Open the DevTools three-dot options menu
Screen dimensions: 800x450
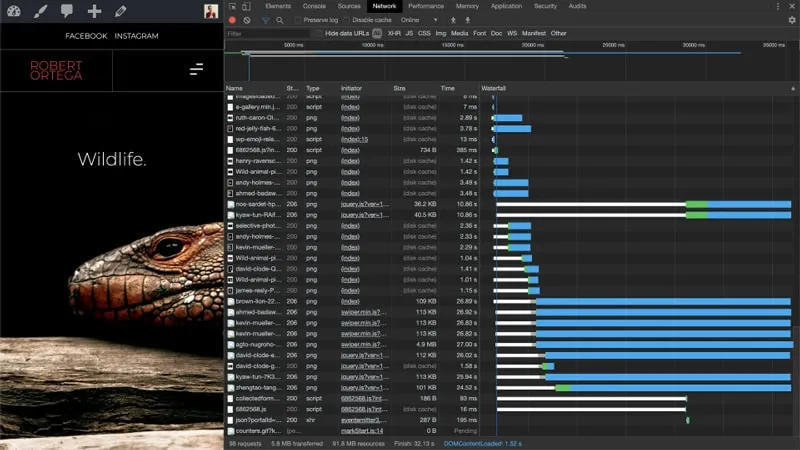click(x=777, y=6)
